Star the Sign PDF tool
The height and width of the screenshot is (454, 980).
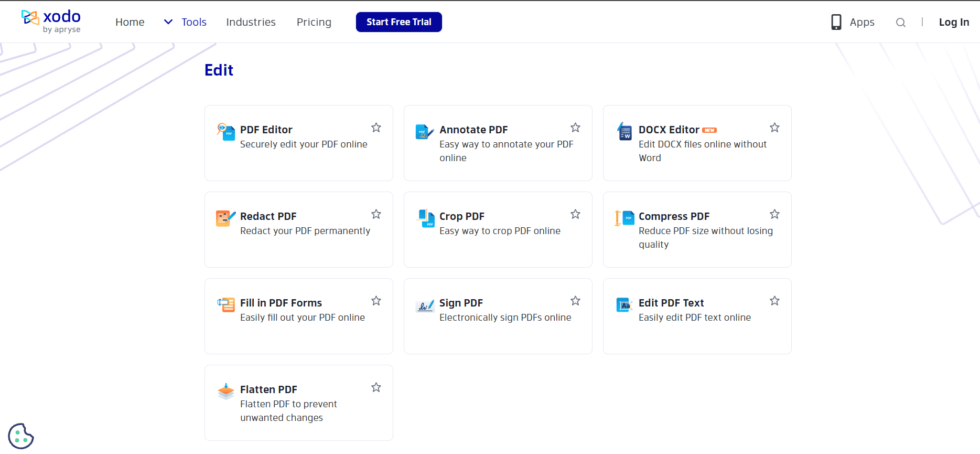pyautogui.click(x=575, y=301)
